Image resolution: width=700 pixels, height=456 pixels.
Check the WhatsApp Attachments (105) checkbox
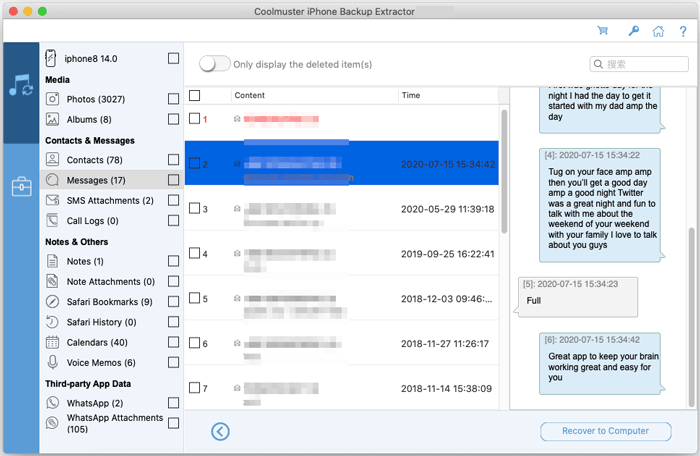[173, 423]
